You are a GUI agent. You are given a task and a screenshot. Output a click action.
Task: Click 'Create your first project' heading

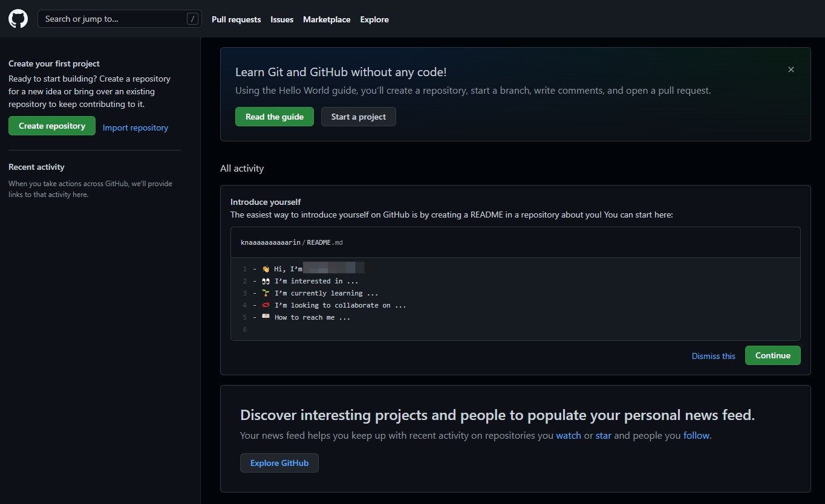pyautogui.click(x=54, y=63)
